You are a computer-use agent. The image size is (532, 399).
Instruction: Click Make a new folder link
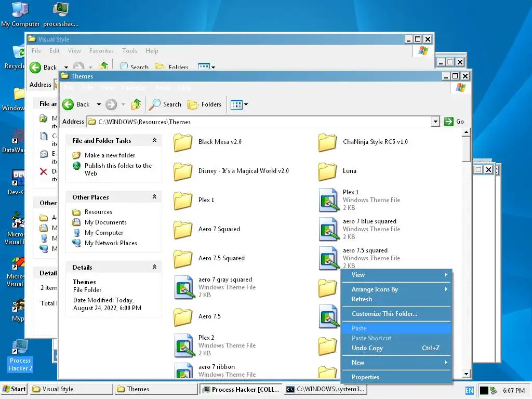click(110, 155)
